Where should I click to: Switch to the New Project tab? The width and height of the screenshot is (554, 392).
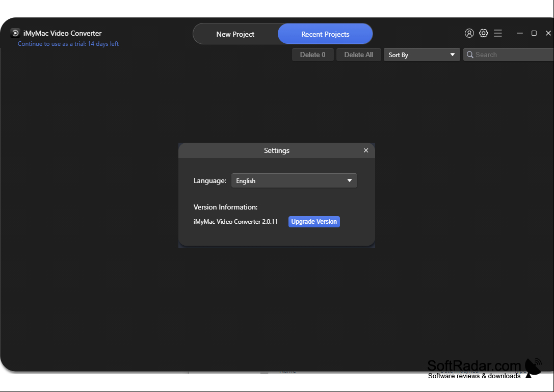[235, 34]
